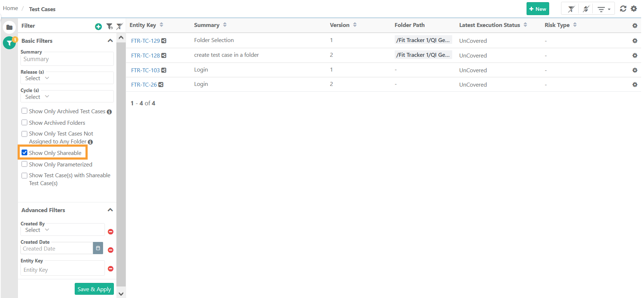Click the filter panel scroll up arrow

[x=121, y=37]
